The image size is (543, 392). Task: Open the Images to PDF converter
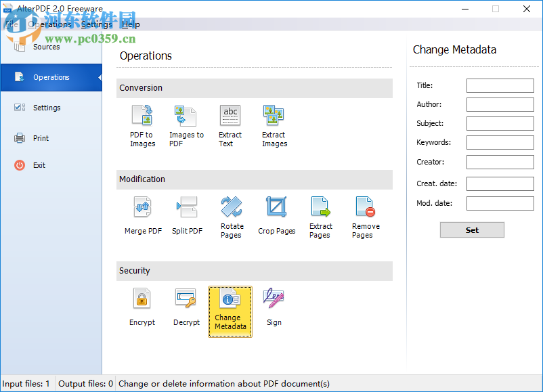pos(186,125)
